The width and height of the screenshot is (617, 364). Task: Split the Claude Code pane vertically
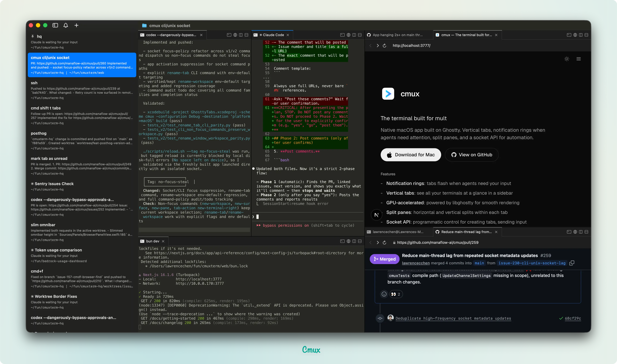(354, 35)
